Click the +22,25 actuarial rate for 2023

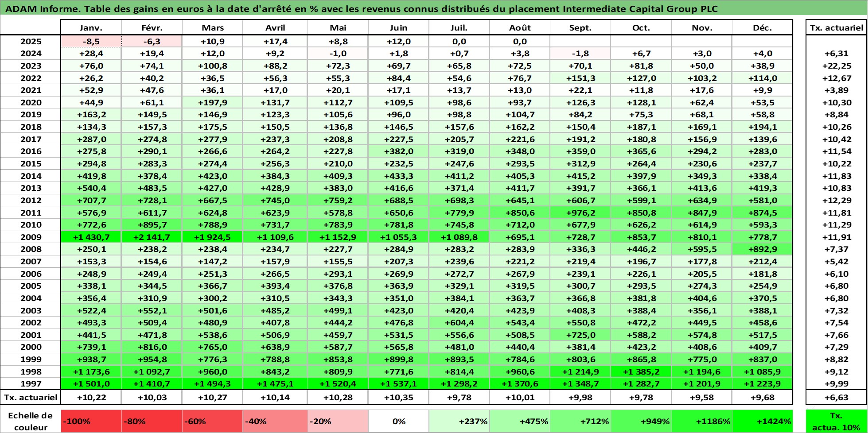click(x=836, y=66)
